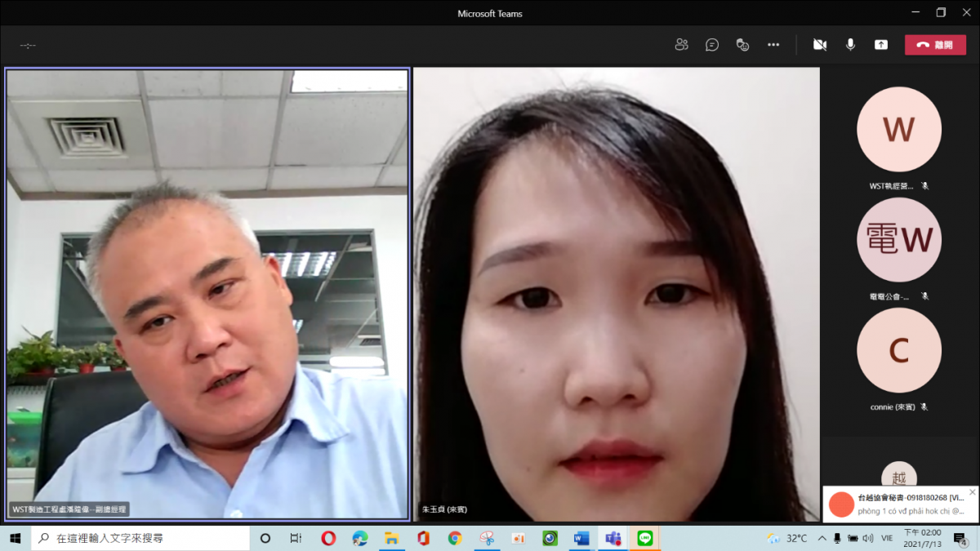Click the connie guest avatar with C
The width and height of the screenshot is (980, 551).
[898, 350]
